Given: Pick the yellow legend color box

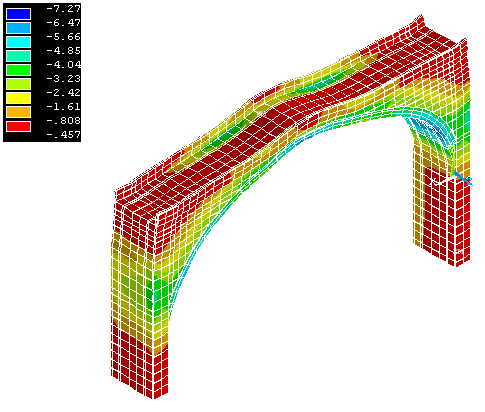Looking at the screenshot, I should [x=18, y=98].
